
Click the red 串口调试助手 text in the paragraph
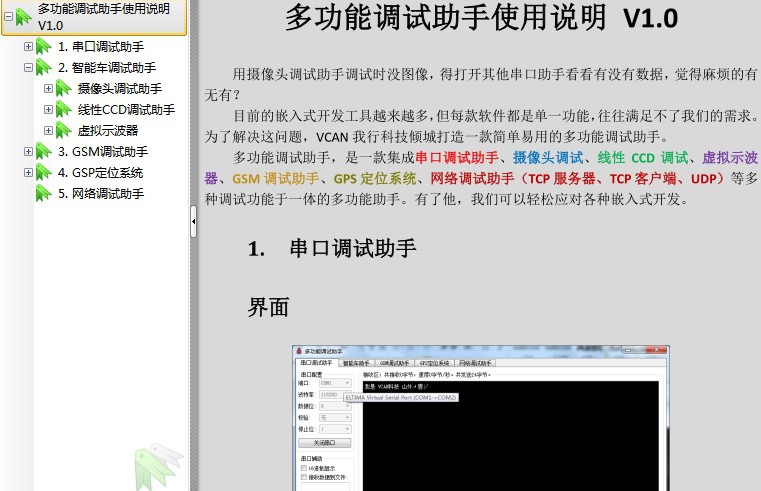457,158
